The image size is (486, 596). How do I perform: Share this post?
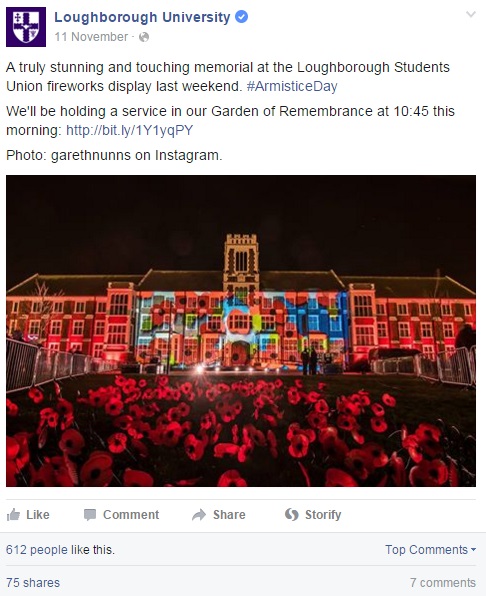218,515
